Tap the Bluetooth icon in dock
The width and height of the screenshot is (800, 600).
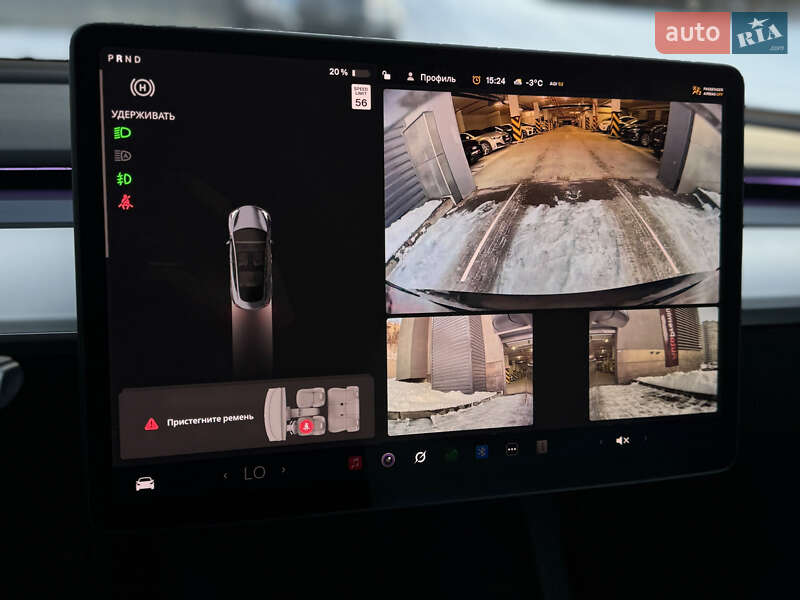pyautogui.click(x=482, y=452)
